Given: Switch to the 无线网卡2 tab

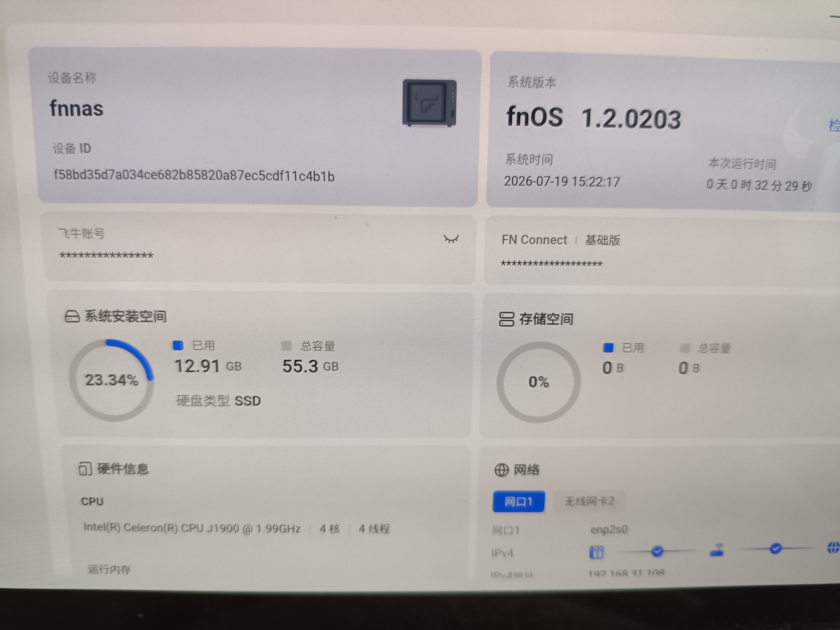Looking at the screenshot, I should [589, 501].
